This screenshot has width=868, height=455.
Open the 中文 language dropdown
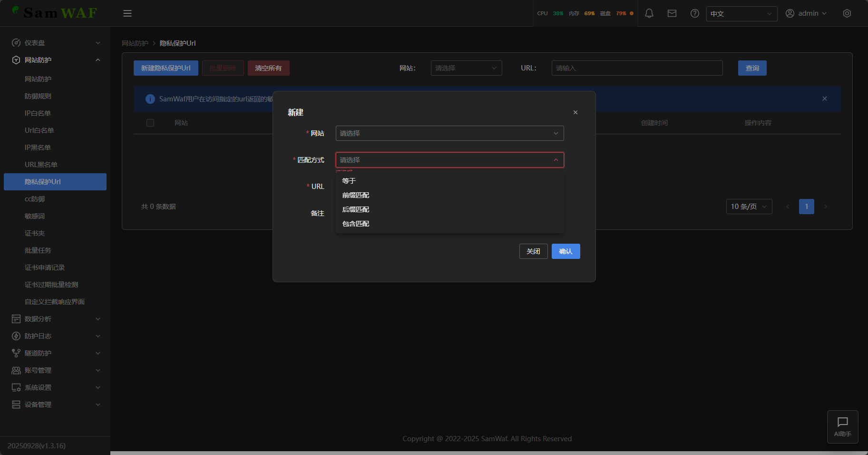(741, 14)
